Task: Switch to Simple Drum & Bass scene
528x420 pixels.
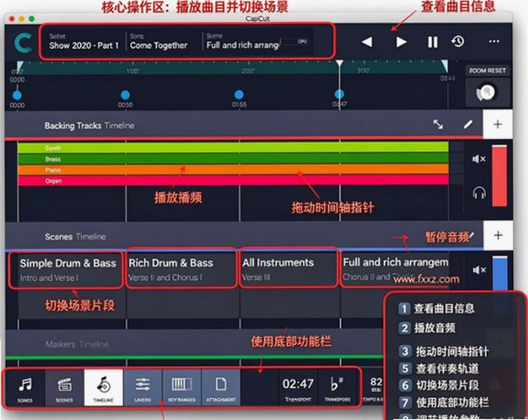Action: pos(66,270)
